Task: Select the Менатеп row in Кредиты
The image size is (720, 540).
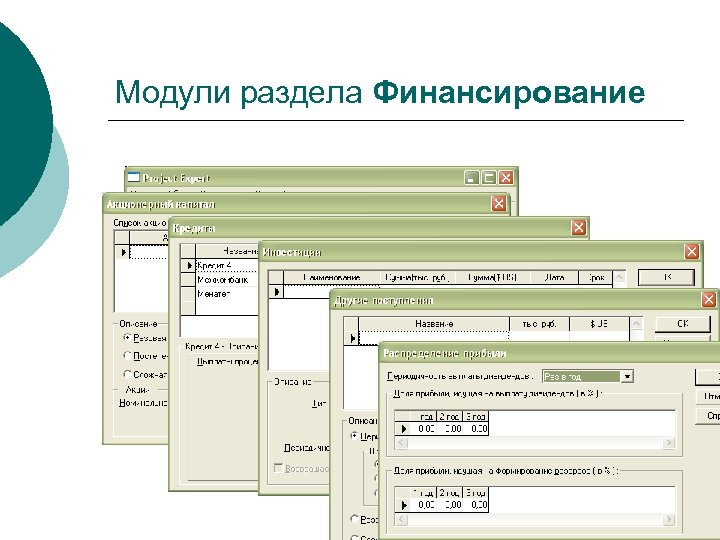Action: [227, 294]
